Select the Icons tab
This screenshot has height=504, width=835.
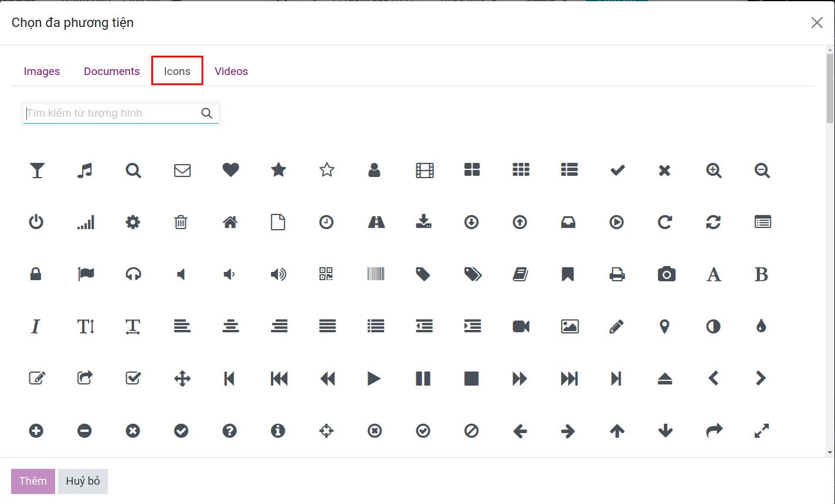click(x=177, y=71)
